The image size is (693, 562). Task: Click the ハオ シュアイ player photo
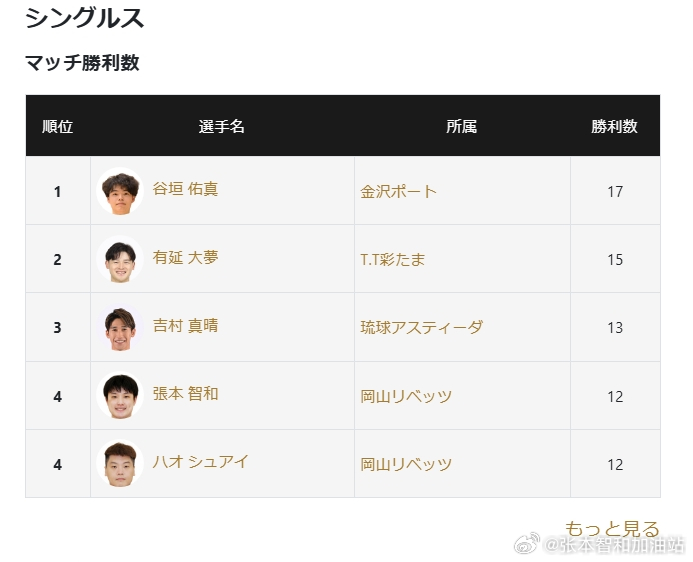120,463
